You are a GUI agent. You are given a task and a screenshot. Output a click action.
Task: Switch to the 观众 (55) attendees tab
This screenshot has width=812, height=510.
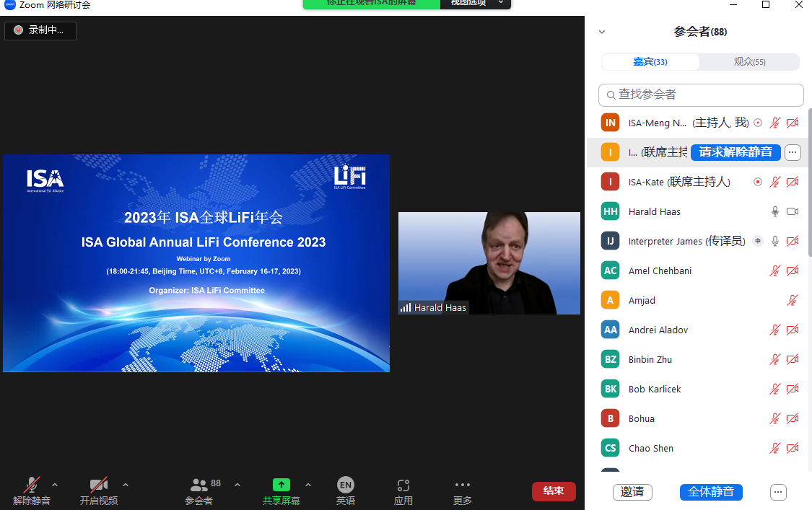[749, 62]
